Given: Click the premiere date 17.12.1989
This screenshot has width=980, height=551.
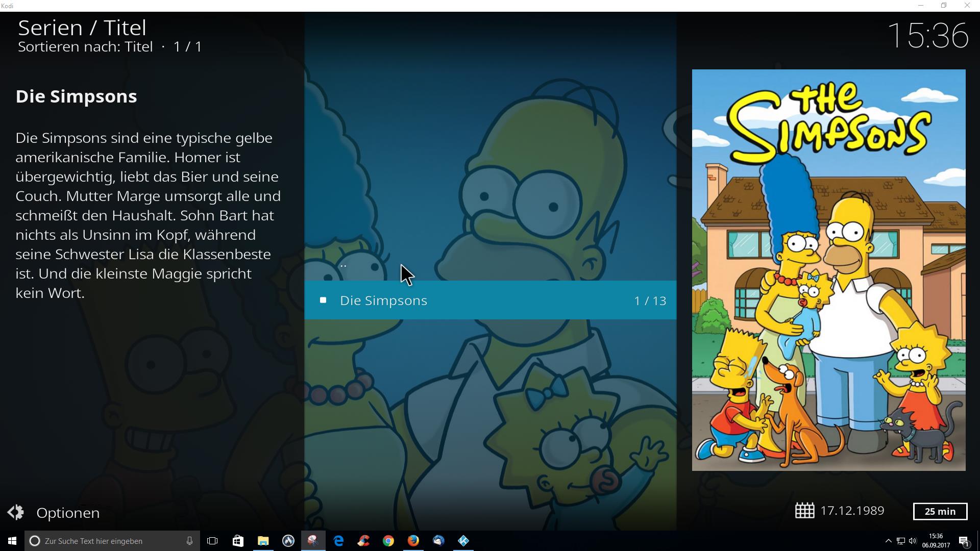Looking at the screenshot, I should 852,511.
